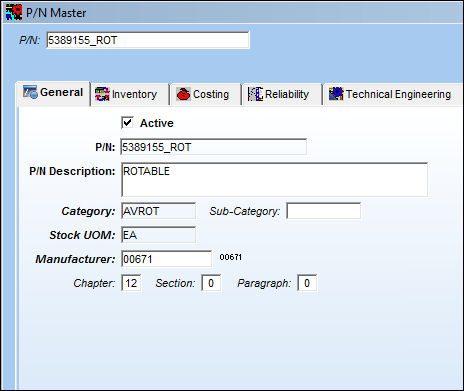464x391 pixels.
Task: Click the P/N Master window icon
Action: click(14, 12)
